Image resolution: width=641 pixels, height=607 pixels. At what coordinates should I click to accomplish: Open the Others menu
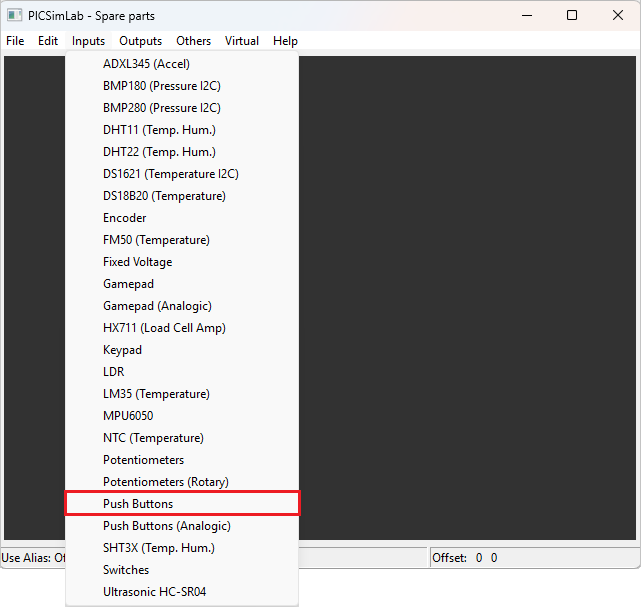coord(193,41)
